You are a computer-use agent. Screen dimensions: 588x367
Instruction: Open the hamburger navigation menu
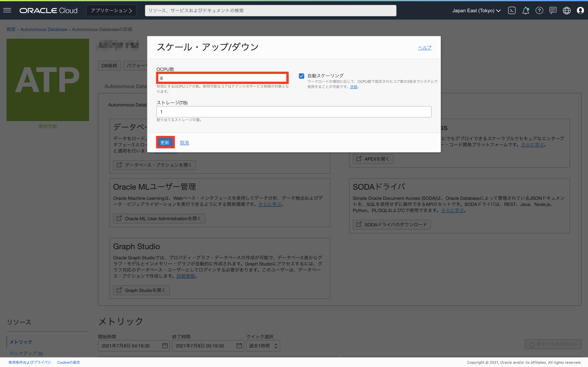(7, 10)
